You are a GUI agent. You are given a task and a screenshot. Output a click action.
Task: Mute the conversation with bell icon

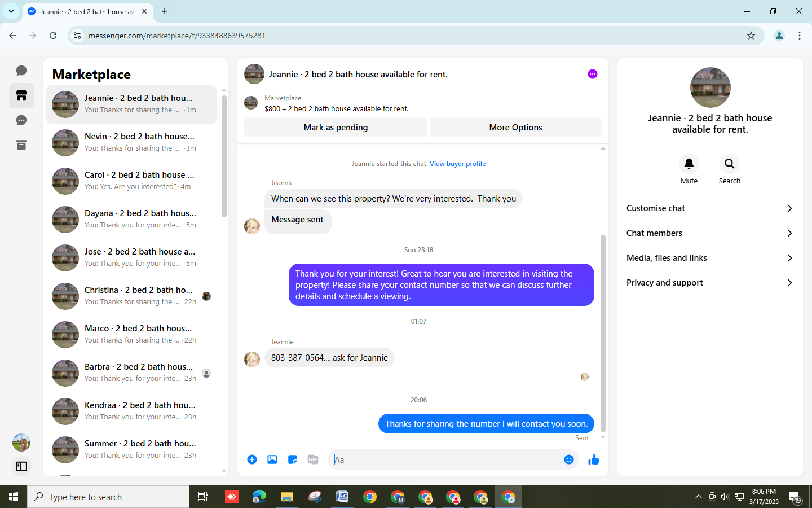689,164
